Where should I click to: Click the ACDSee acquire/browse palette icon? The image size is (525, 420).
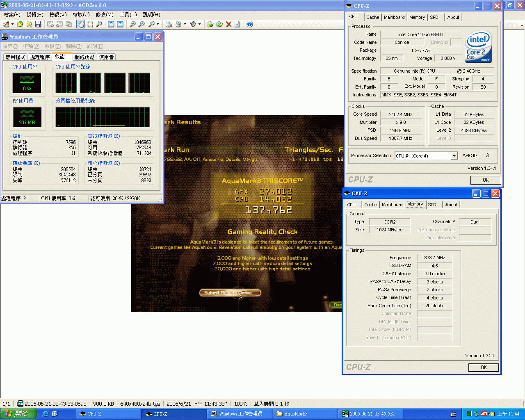click(x=6, y=24)
